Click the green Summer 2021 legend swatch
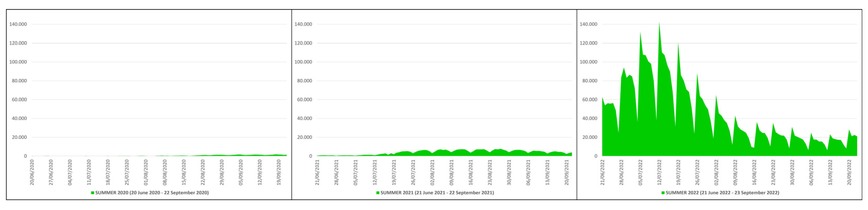The height and width of the screenshot is (210, 868). click(x=378, y=193)
